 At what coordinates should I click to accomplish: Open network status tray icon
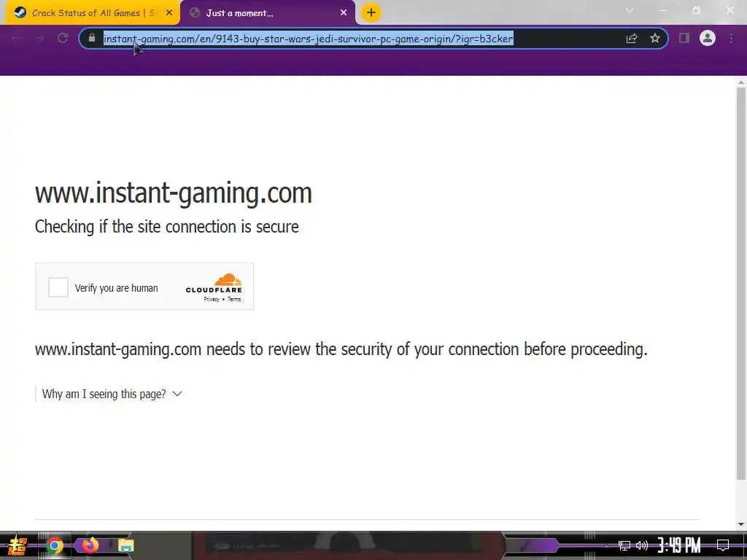click(x=624, y=545)
